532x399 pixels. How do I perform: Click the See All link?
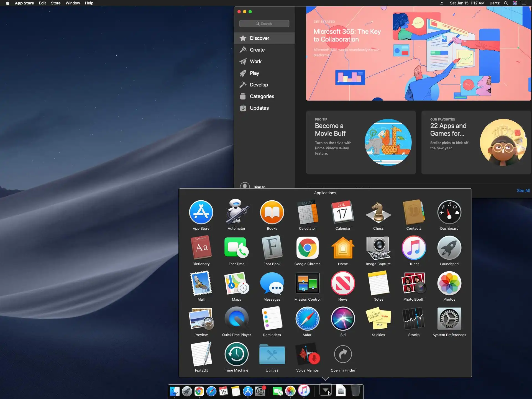[x=523, y=191]
